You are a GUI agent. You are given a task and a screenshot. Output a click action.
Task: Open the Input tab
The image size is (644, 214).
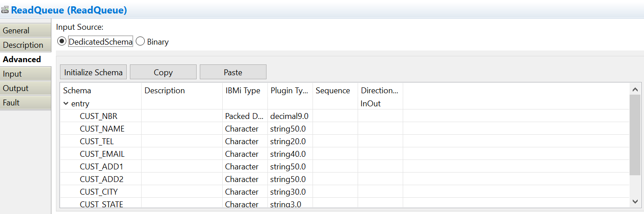(x=12, y=74)
